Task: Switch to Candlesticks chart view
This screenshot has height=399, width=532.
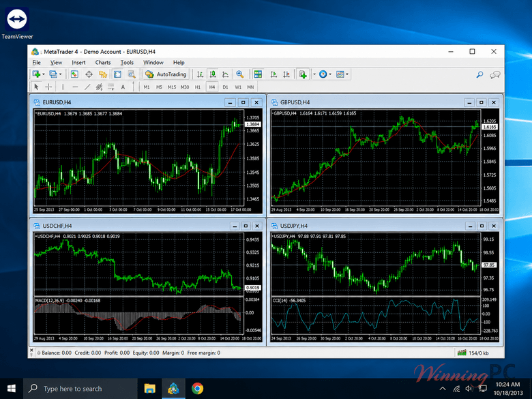Action: (x=213, y=74)
